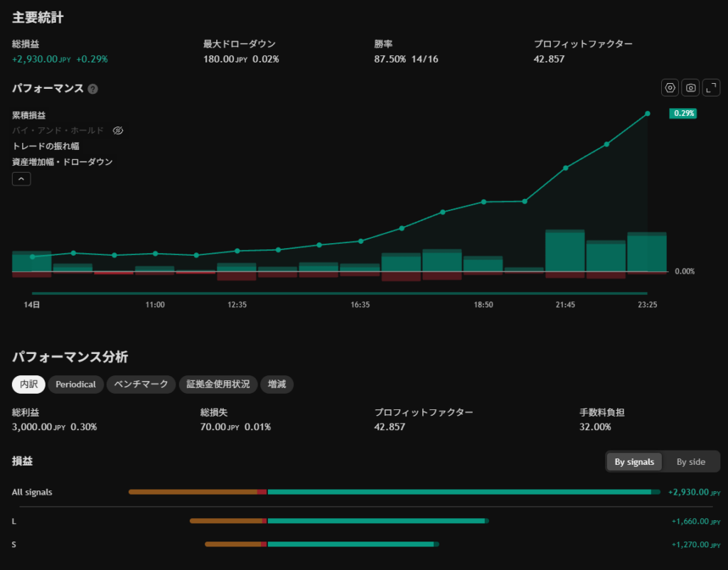Click the 損益 section heading
This screenshot has width=728, height=570.
pyautogui.click(x=22, y=461)
